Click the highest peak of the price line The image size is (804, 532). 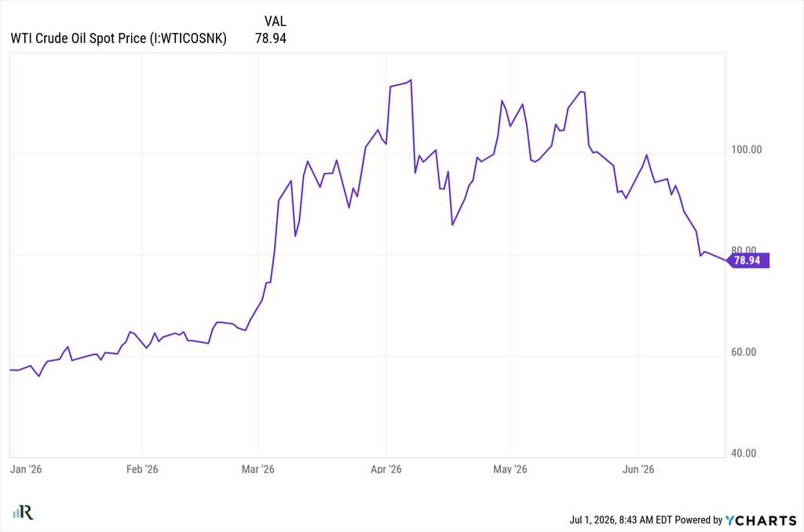[x=411, y=81]
